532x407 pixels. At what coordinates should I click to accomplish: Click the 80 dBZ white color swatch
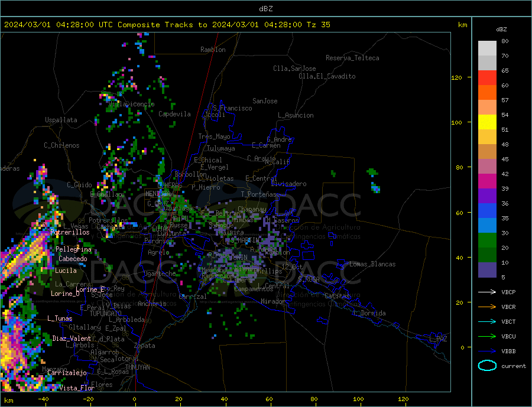pos(487,48)
